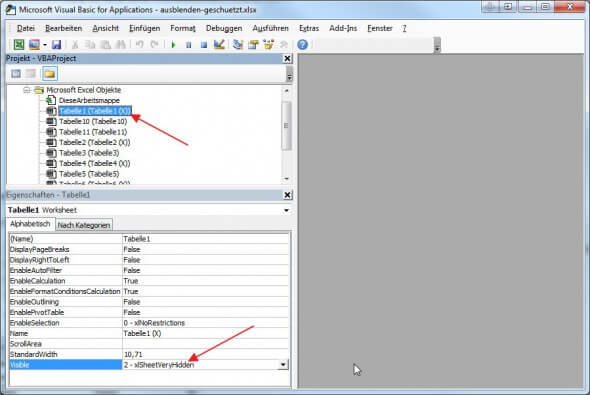Run macro with green play icon
The width and height of the screenshot is (590, 395).
173,45
